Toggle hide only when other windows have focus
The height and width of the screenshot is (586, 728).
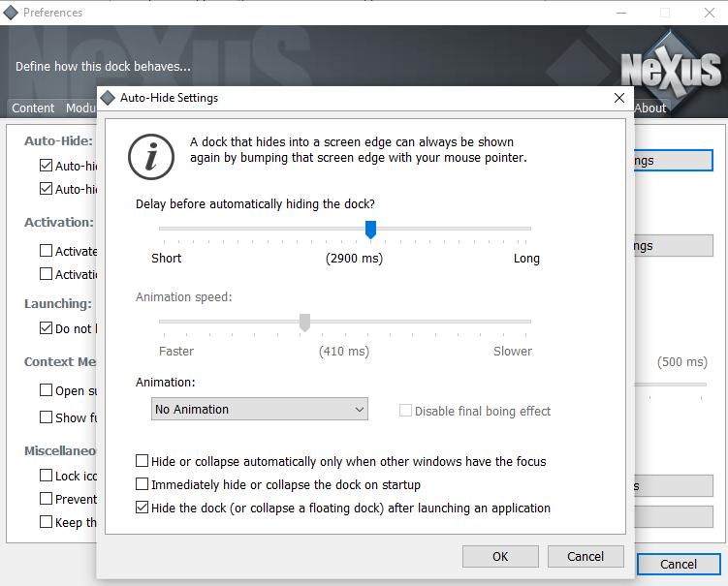tap(143, 461)
